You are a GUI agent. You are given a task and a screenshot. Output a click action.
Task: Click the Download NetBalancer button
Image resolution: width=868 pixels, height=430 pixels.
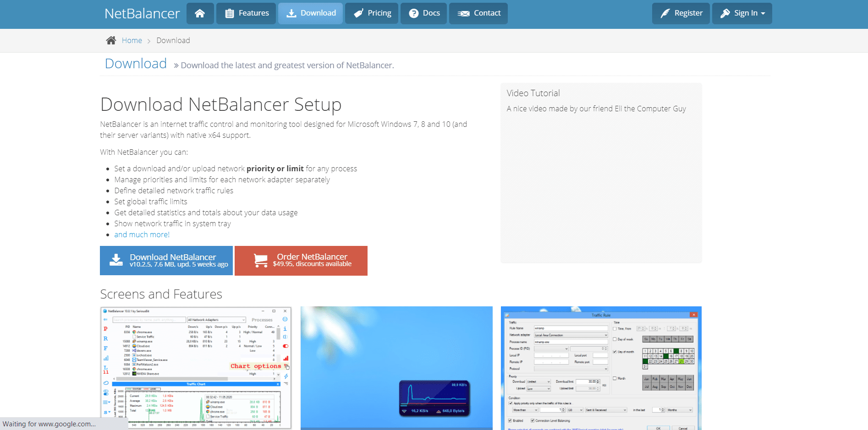click(x=166, y=261)
